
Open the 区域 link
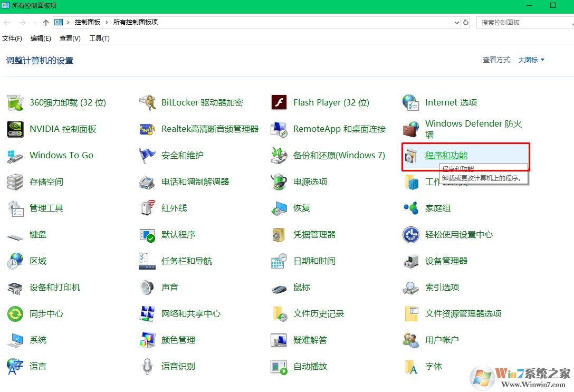[x=38, y=261]
